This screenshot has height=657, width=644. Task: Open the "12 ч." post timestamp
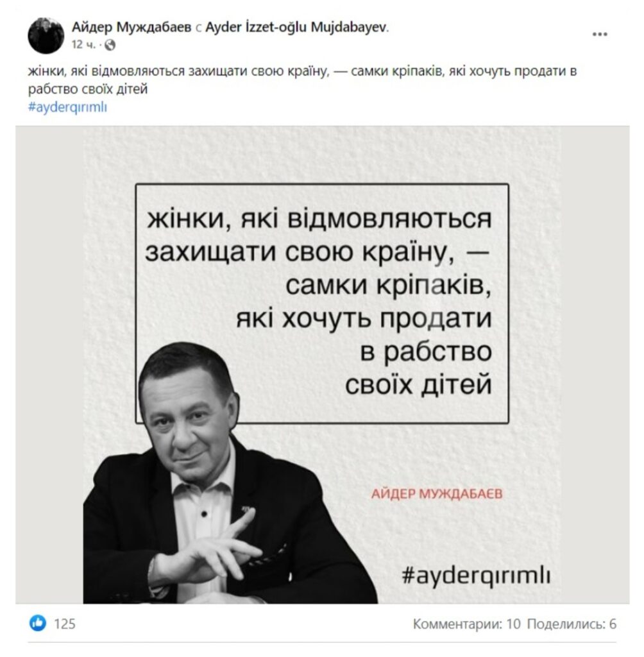(x=83, y=45)
